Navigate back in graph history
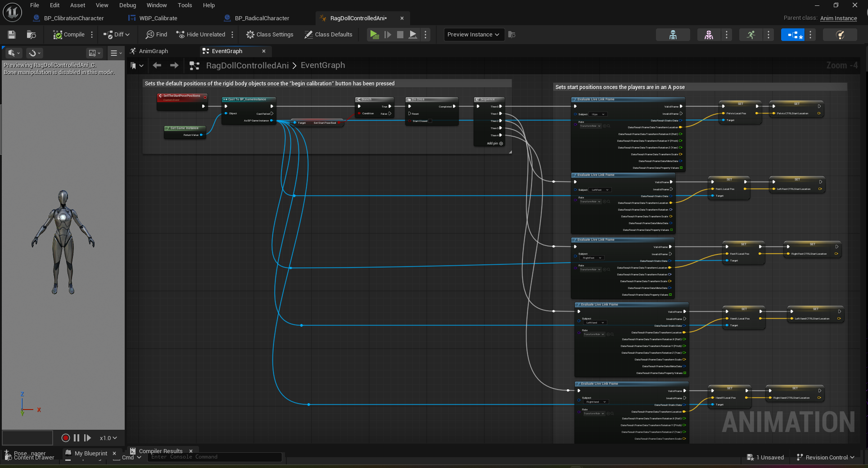Viewport: 868px width, 468px height. 157,66
